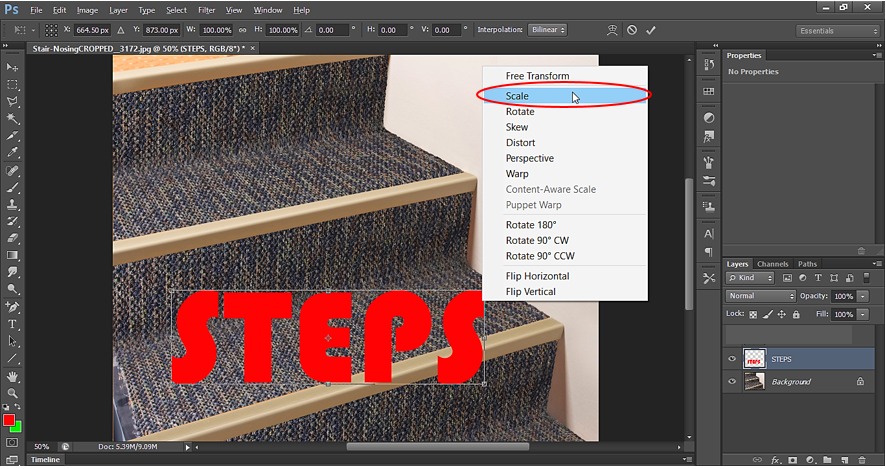Cancel transform with the circle-slash icon

[632, 31]
